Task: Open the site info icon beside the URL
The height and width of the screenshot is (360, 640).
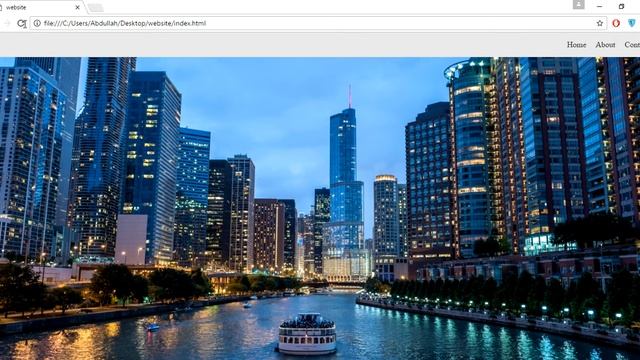Action: [x=37, y=23]
